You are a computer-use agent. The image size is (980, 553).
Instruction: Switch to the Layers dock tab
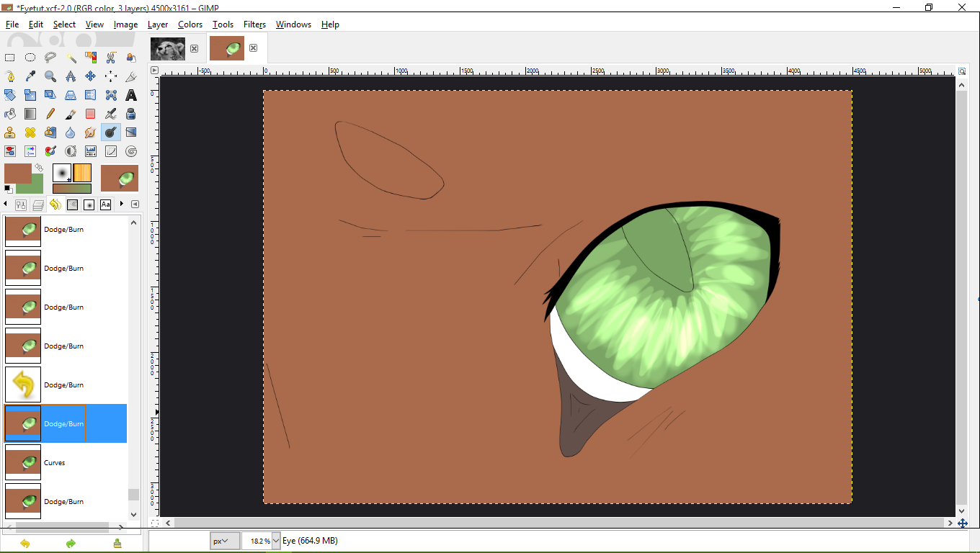tap(38, 204)
